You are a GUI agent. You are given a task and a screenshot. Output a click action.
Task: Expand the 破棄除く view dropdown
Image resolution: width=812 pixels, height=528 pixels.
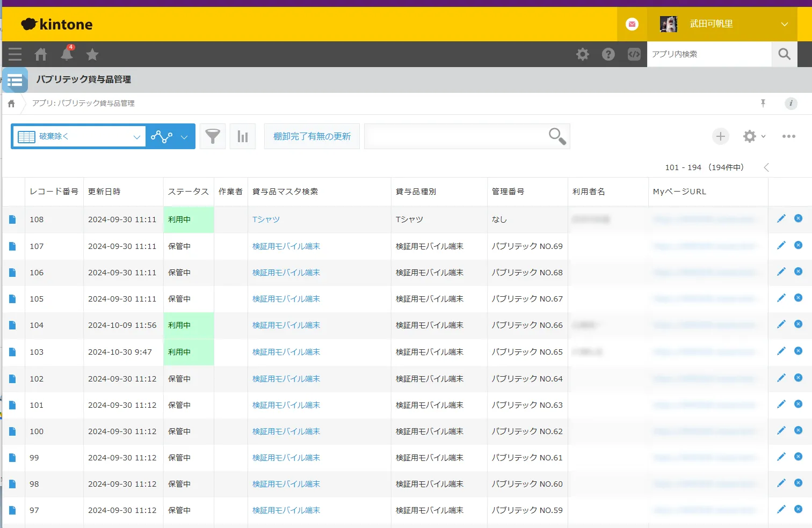pos(136,137)
